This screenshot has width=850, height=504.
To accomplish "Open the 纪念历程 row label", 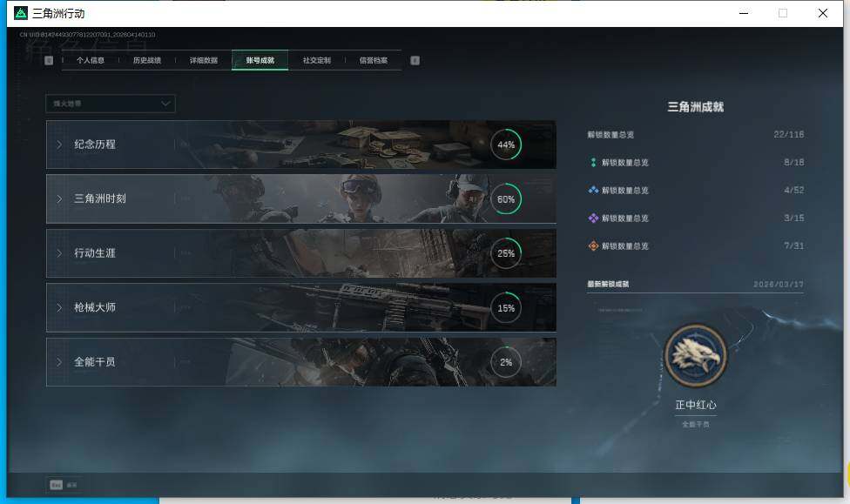I will coord(95,144).
